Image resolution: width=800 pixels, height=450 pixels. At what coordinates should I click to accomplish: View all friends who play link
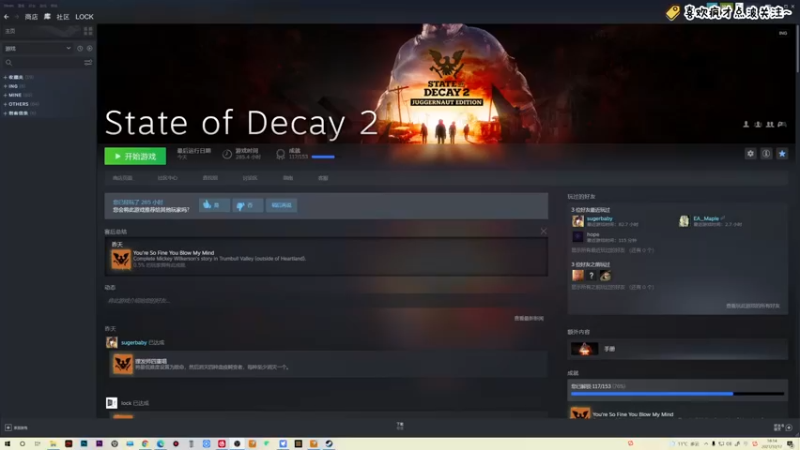(753, 306)
